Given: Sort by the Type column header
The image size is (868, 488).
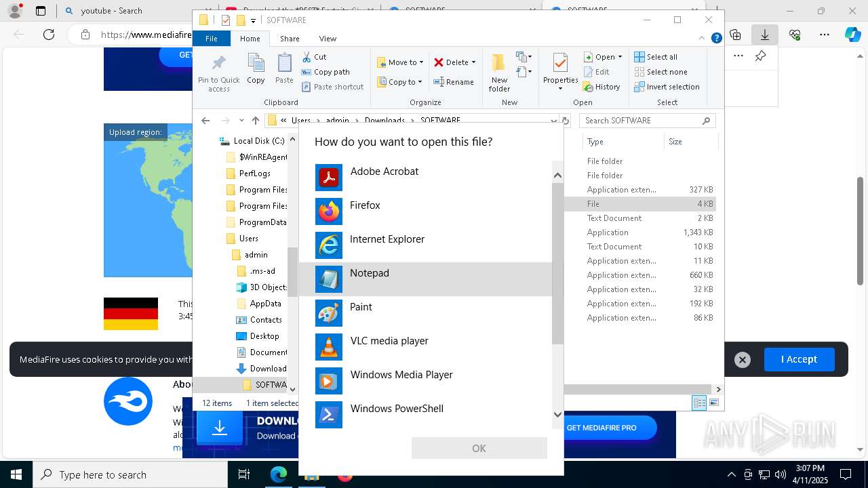Looking at the screenshot, I should pos(623,142).
